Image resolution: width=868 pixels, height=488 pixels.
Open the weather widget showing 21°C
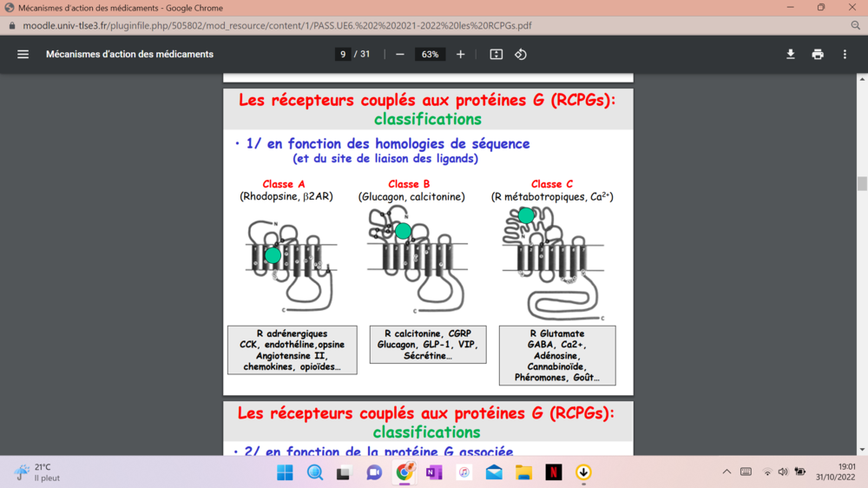click(x=36, y=472)
